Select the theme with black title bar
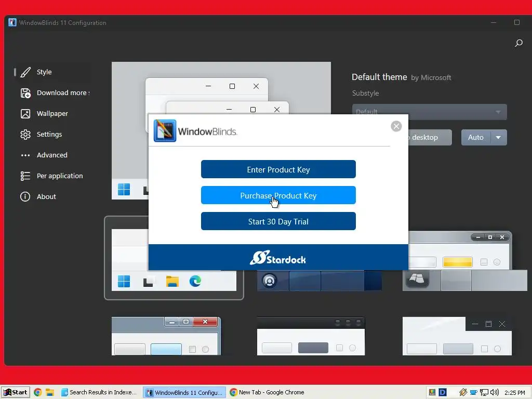532x399 pixels. click(x=311, y=336)
